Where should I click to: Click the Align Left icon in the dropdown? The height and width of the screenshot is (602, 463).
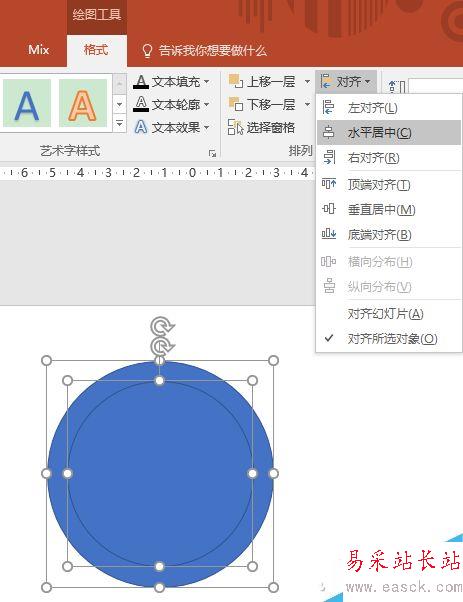pos(328,108)
